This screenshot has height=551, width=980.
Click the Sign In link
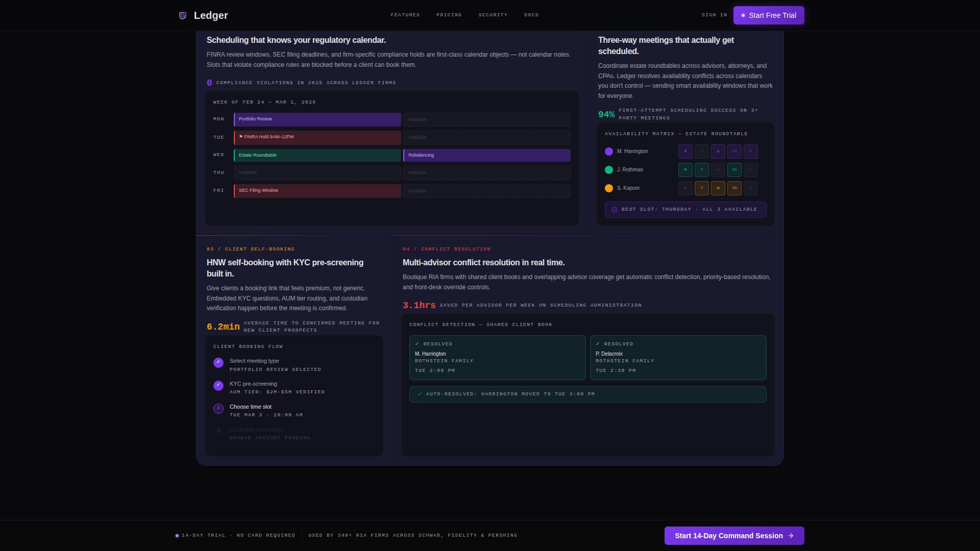(x=715, y=15)
